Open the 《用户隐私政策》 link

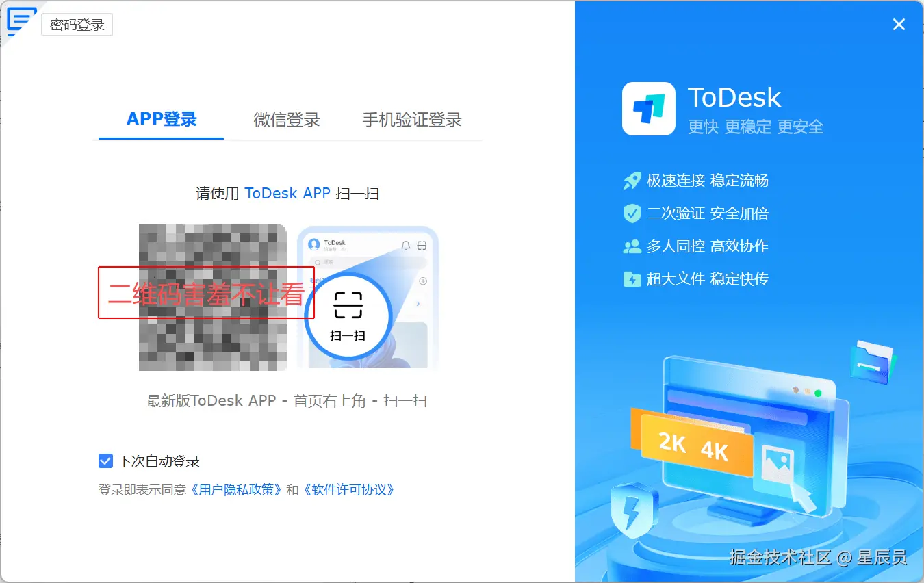tap(236, 490)
